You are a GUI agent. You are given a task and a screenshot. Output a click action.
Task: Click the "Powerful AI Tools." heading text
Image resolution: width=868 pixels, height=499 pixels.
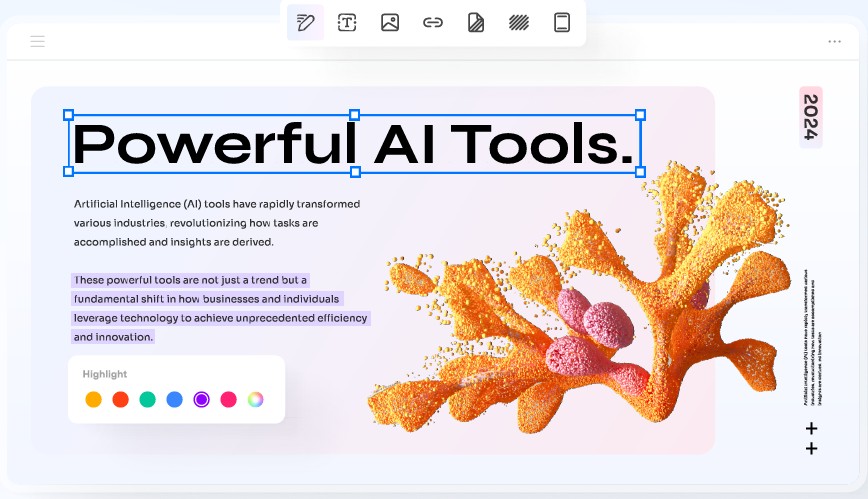(x=354, y=144)
